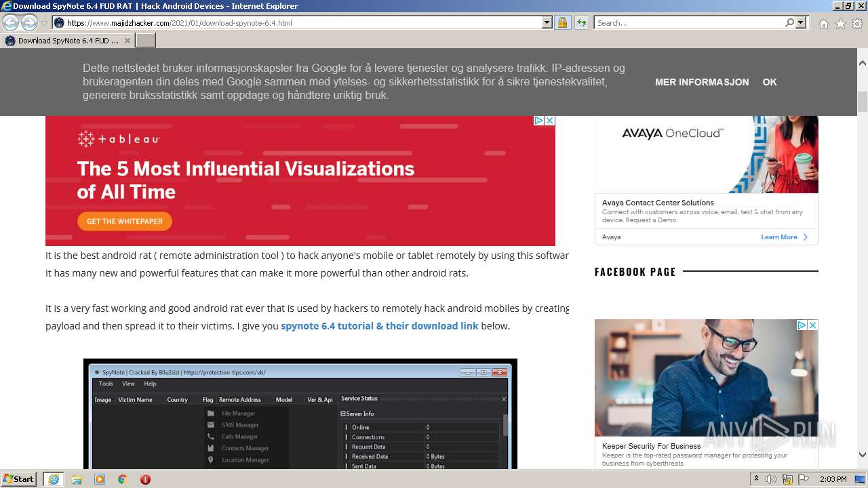Open Windows Explorer folder in taskbar
This screenshot has height=488, width=868.
(x=77, y=479)
